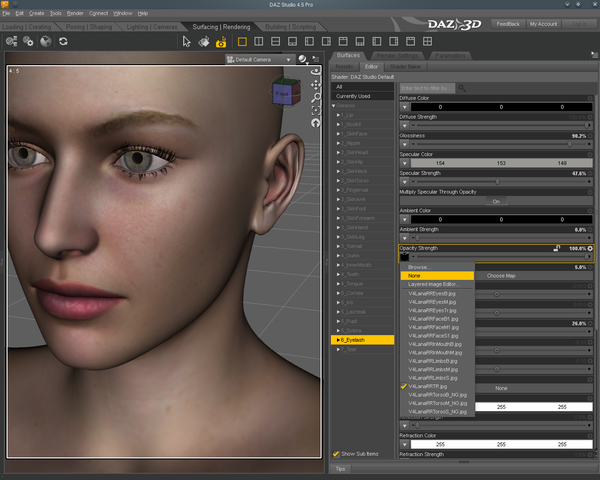Click the view cube in the viewport
The width and height of the screenshot is (600, 480).
[282, 94]
